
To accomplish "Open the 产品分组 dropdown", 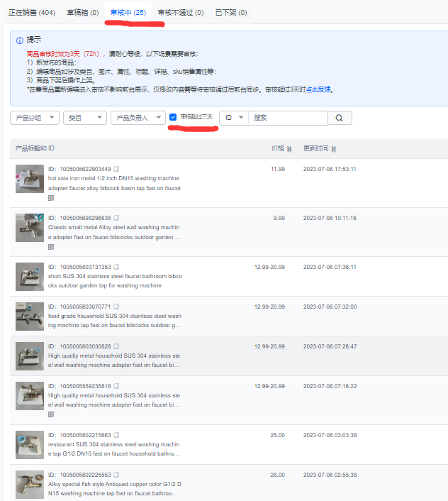I will point(34,118).
